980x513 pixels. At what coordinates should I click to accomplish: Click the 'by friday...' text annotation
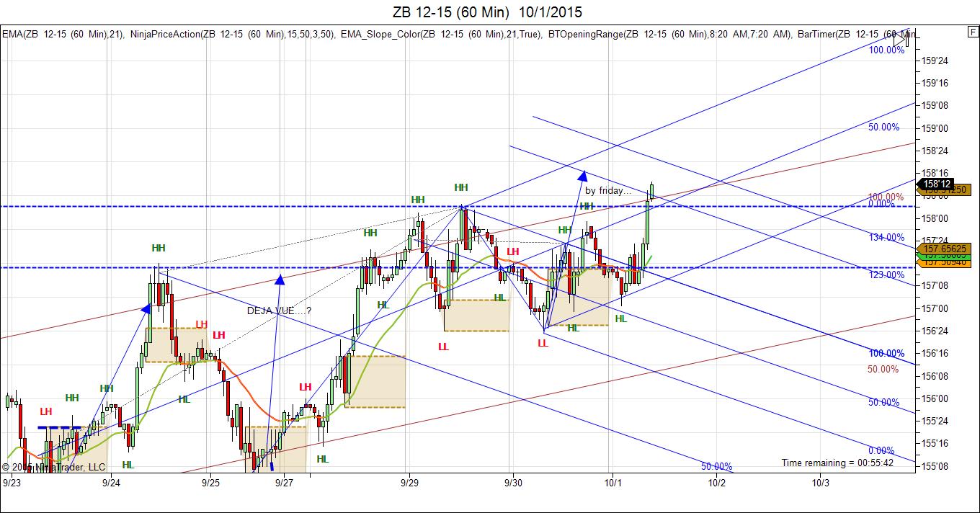(x=608, y=191)
